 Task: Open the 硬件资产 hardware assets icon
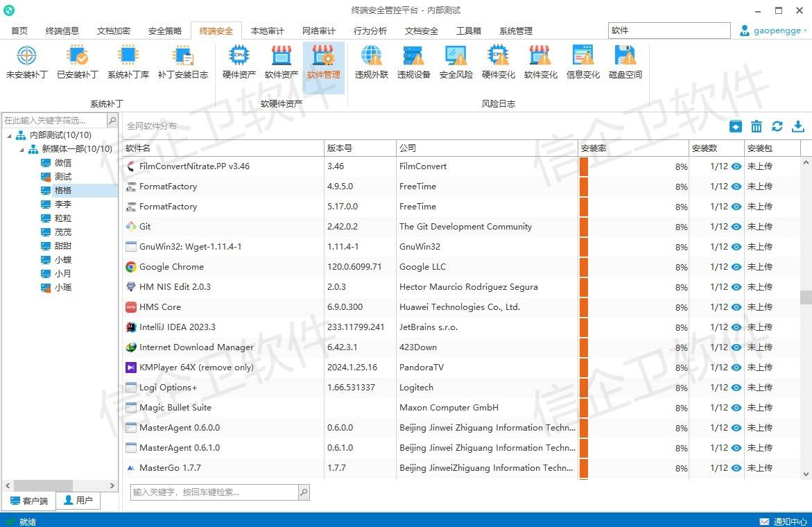[239, 62]
